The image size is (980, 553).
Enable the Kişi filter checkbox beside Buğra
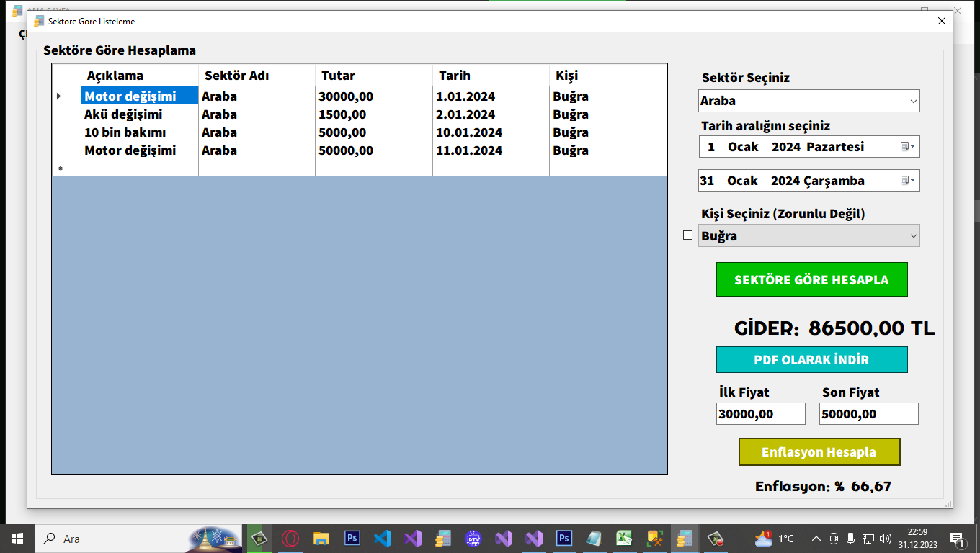pos(687,235)
